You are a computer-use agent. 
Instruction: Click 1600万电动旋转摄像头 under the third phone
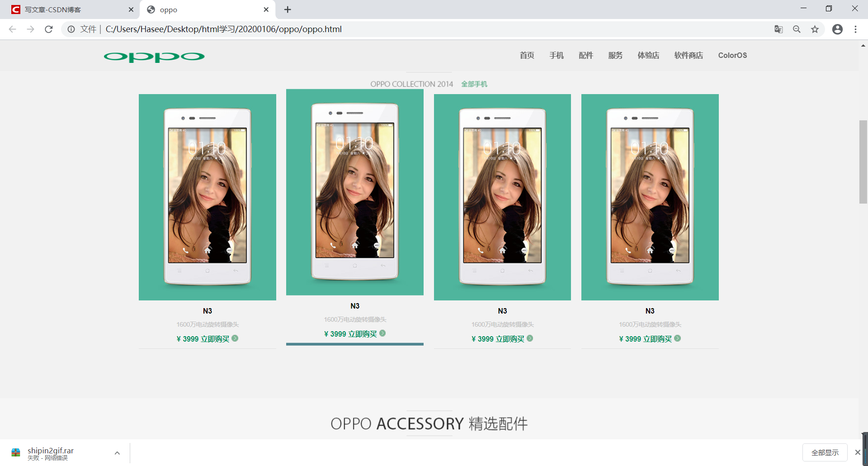(x=502, y=324)
